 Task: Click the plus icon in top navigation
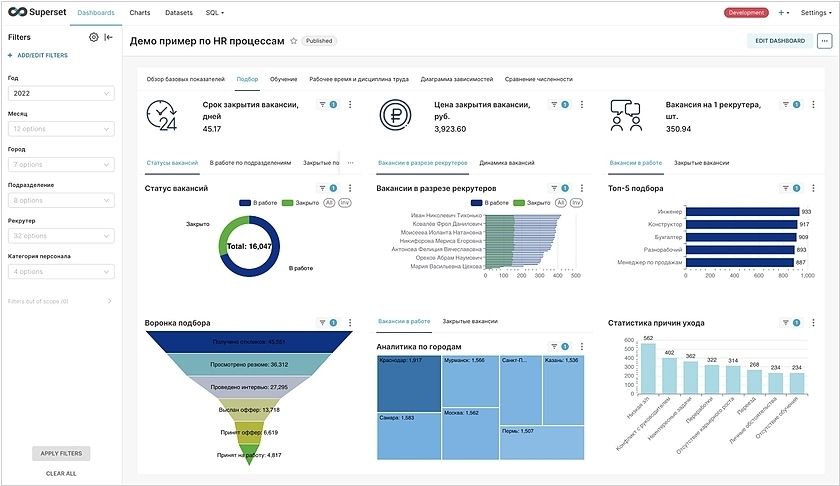pos(782,13)
